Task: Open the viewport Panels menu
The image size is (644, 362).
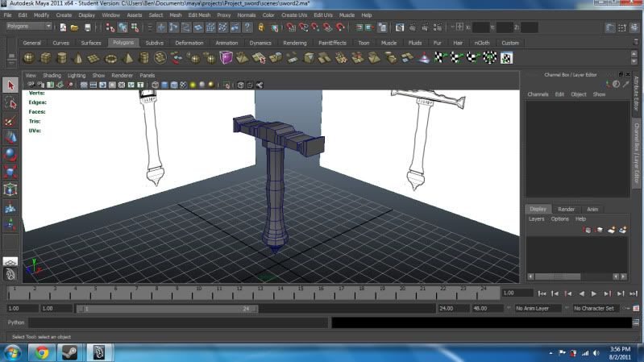Action: 147,75
